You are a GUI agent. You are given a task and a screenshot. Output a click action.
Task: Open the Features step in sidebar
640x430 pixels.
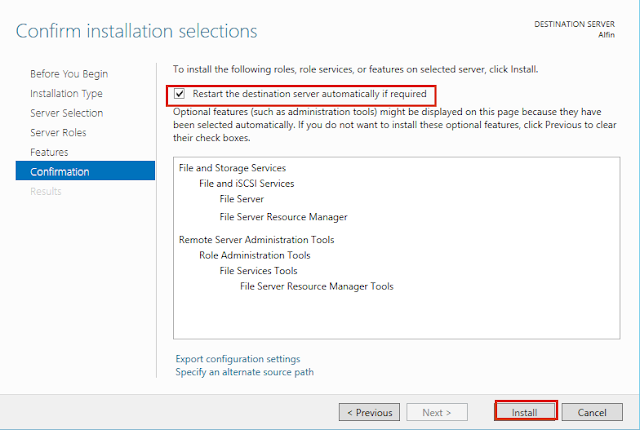49,152
